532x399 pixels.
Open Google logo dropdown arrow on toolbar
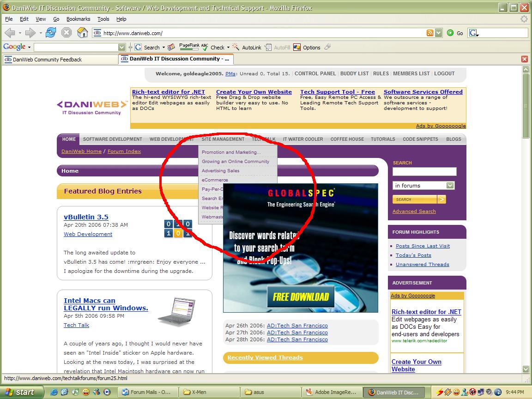[29, 47]
